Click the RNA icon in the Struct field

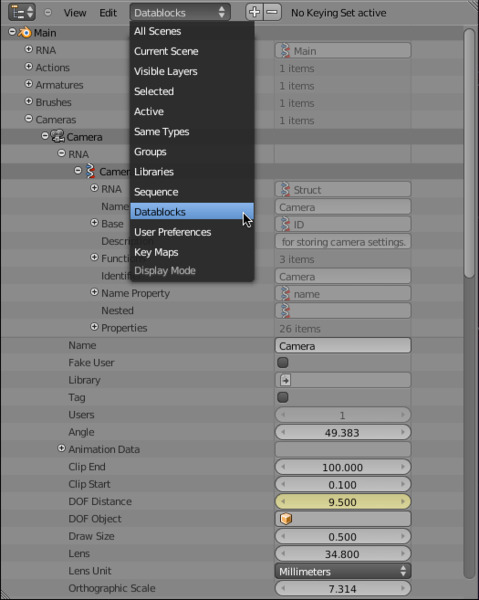[x=285, y=189]
